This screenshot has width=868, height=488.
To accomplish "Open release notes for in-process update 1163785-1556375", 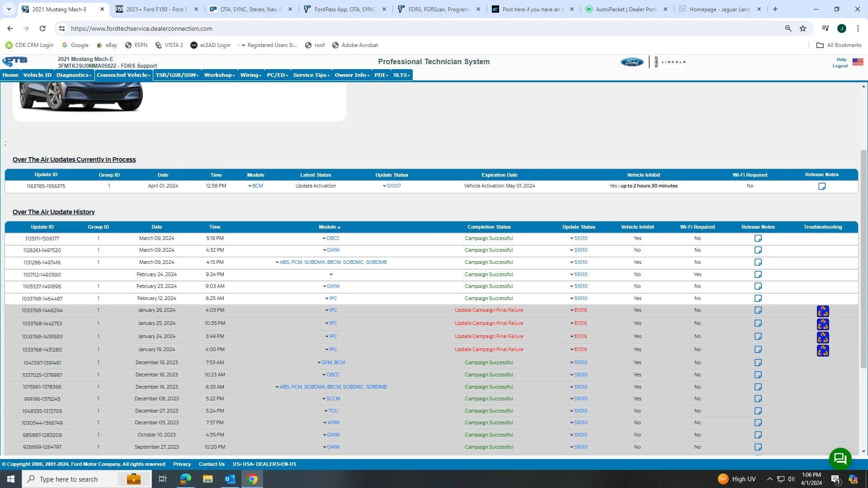I will pyautogui.click(x=822, y=186).
